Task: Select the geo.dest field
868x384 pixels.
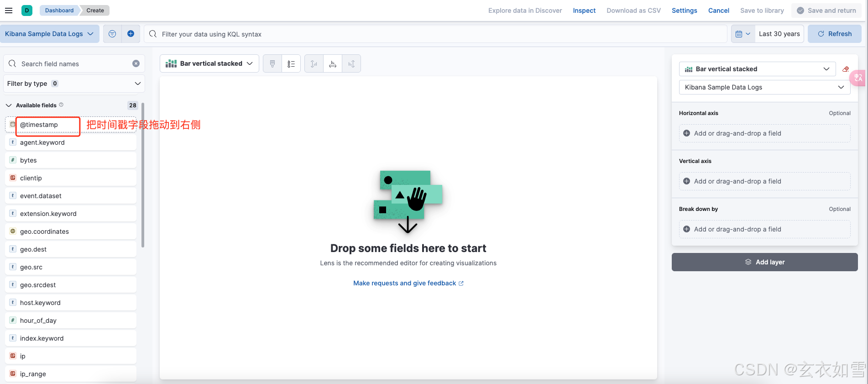Action: click(71, 249)
